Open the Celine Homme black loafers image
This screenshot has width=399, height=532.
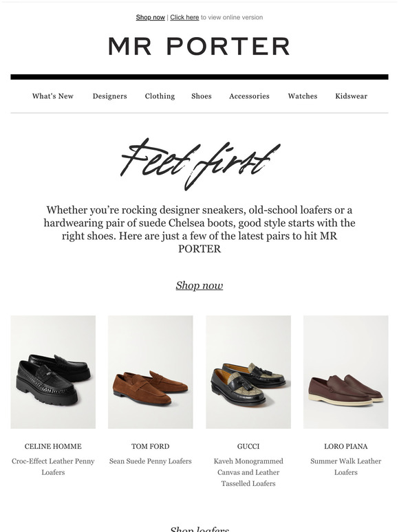tap(53, 372)
